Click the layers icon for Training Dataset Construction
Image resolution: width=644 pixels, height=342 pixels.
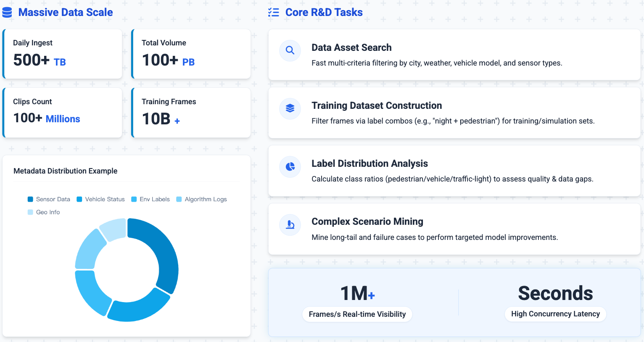coord(290,108)
